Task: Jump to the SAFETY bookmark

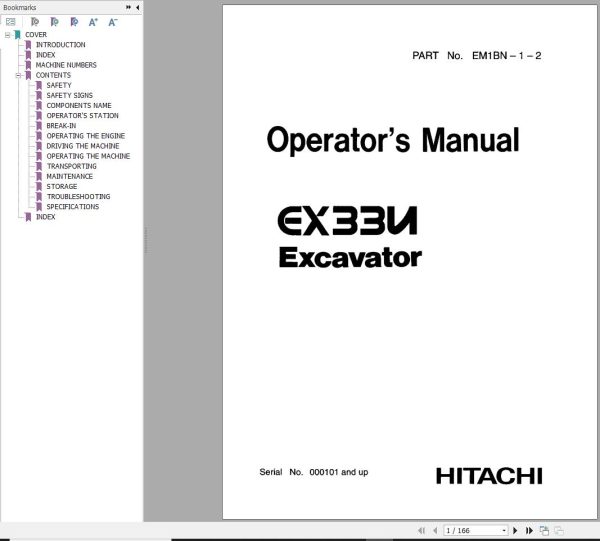Action: pyautogui.click(x=59, y=85)
